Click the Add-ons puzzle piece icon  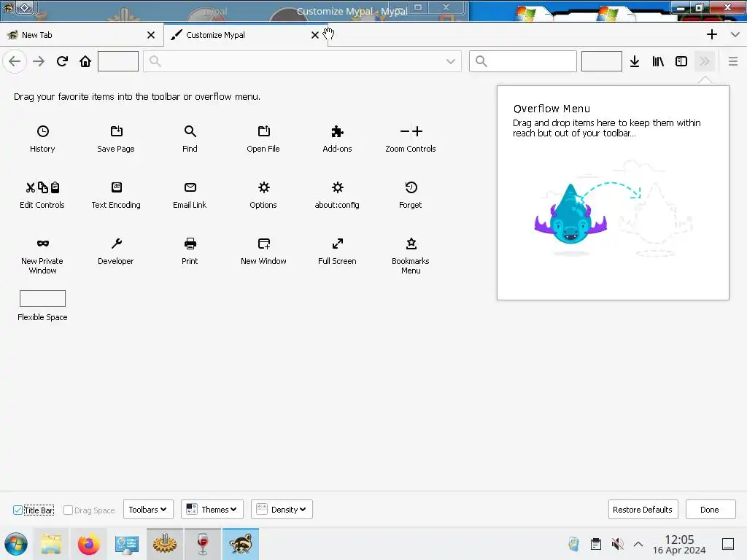click(337, 131)
